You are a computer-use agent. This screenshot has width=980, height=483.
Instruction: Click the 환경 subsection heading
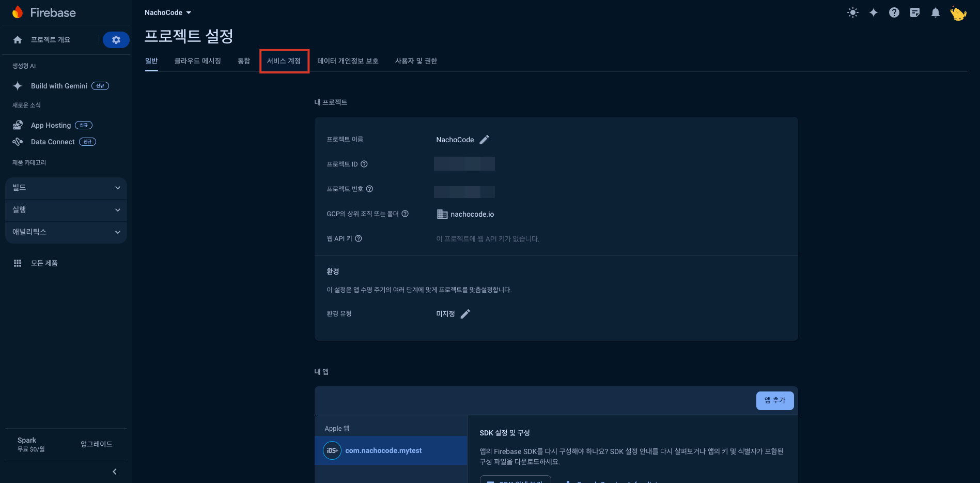[x=333, y=271]
